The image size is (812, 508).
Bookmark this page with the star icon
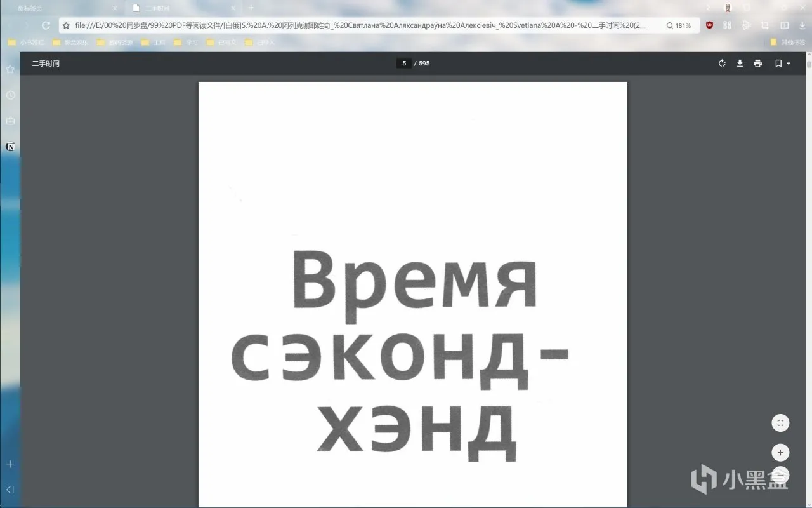point(66,25)
